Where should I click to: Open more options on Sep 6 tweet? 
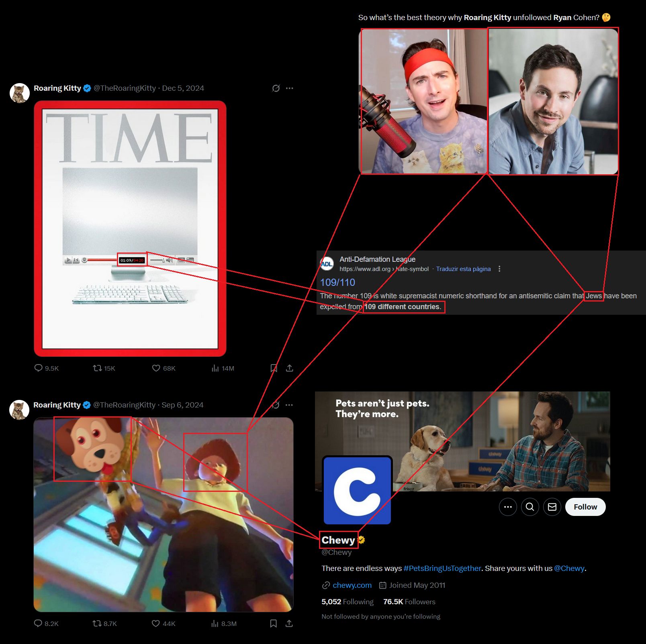[x=289, y=405]
